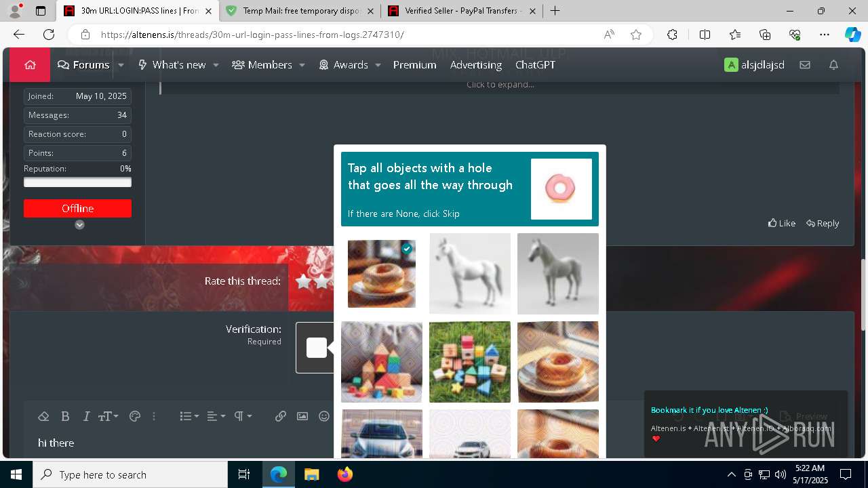The height and width of the screenshot is (488, 868).
Task: Like the post
Action: 781,223
